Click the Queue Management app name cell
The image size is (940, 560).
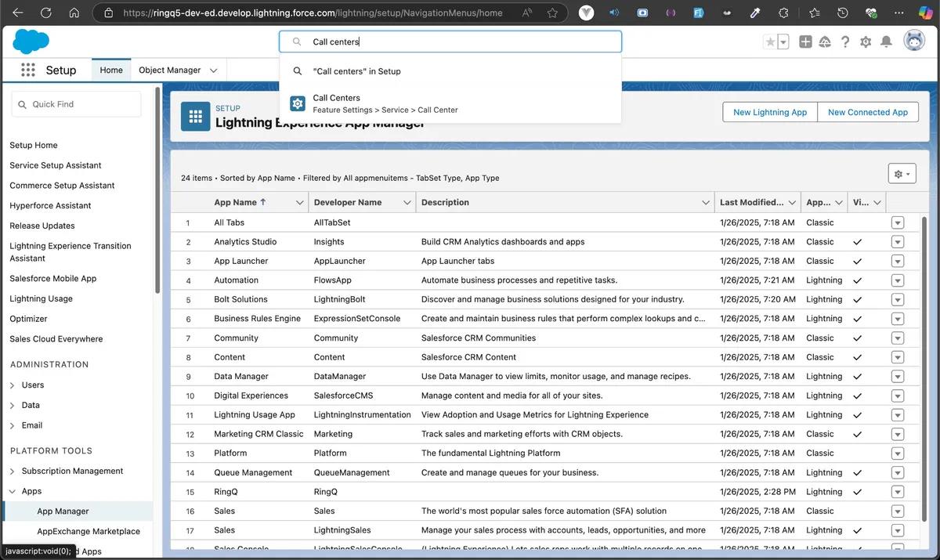[x=253, y=472]
